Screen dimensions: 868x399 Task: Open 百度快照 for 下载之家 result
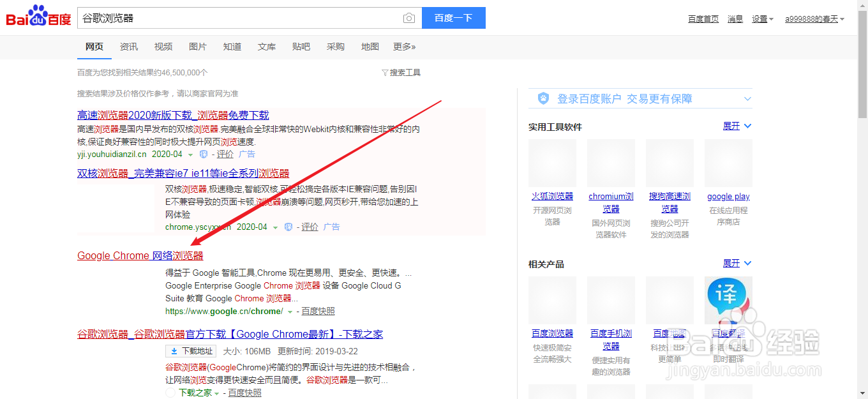[245, 393]
